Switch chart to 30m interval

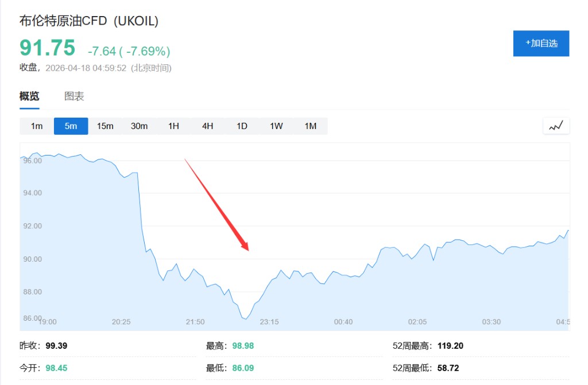(x=140, y=126)
